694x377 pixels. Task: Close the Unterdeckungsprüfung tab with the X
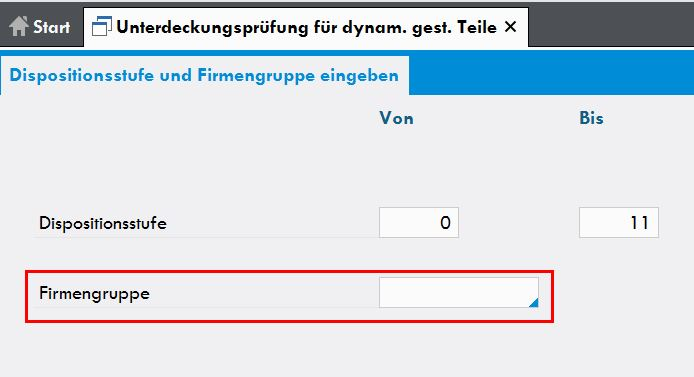[510, 27]
